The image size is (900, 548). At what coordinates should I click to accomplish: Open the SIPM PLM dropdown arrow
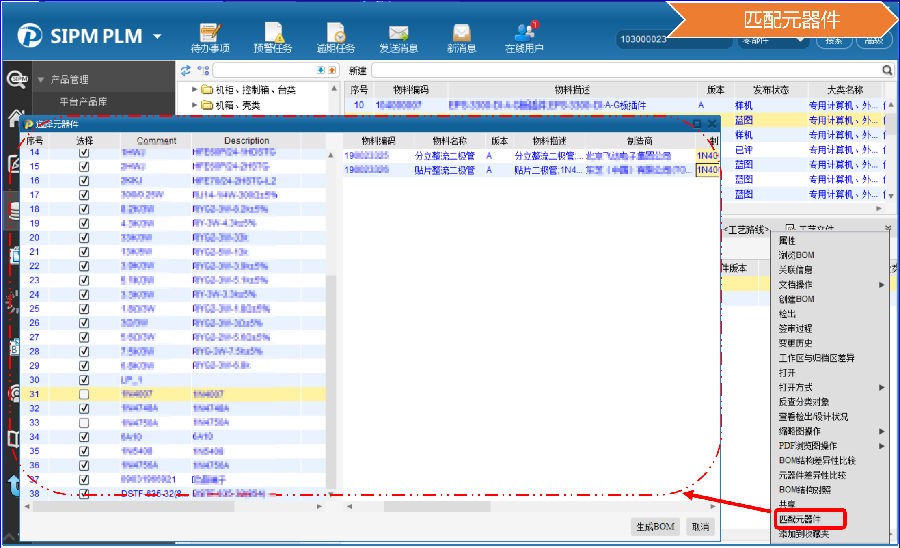coord(158,37)
